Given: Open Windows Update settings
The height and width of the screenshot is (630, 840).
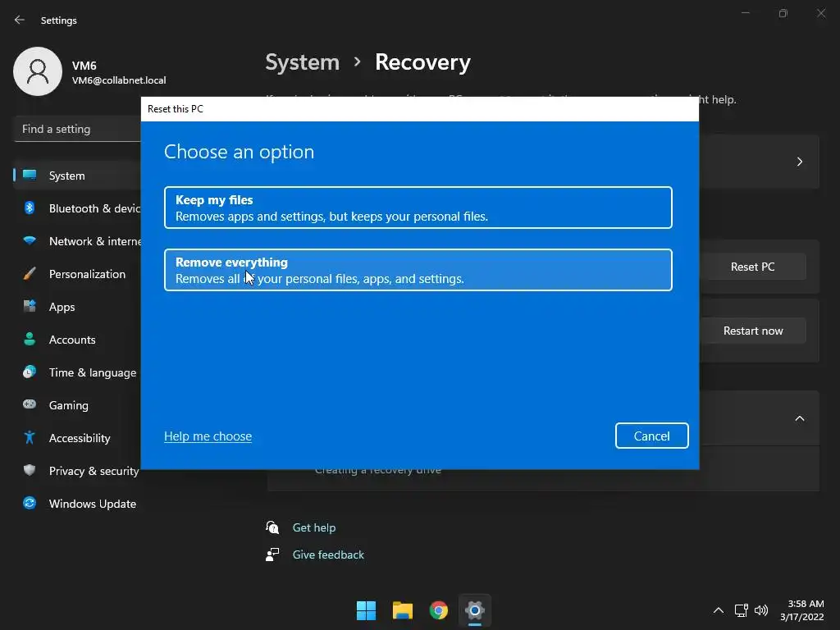Looking at the screenshot, I should [x=77, y=504].
